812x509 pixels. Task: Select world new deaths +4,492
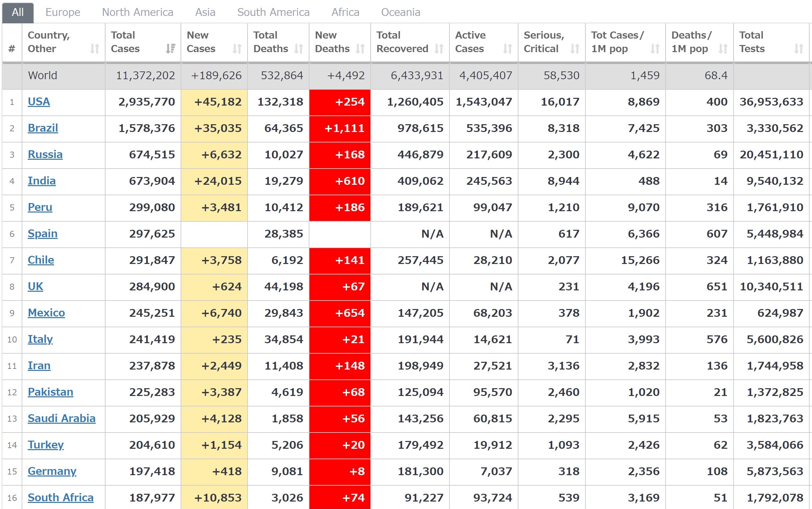pyautogui.click(x=346, y=75)
